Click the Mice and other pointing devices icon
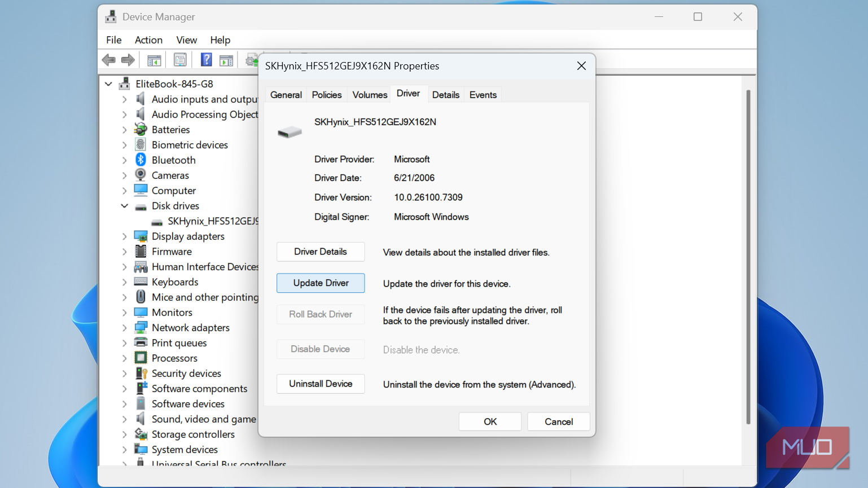Viewport: 868px width, 488px height. coord(141,297)
